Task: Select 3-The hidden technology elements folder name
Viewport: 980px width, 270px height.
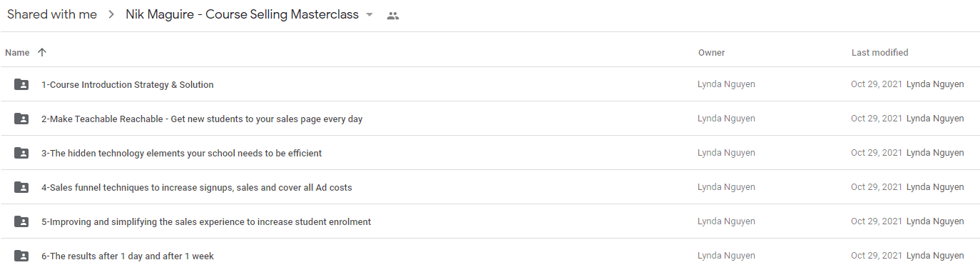Action: click(181, 153)
